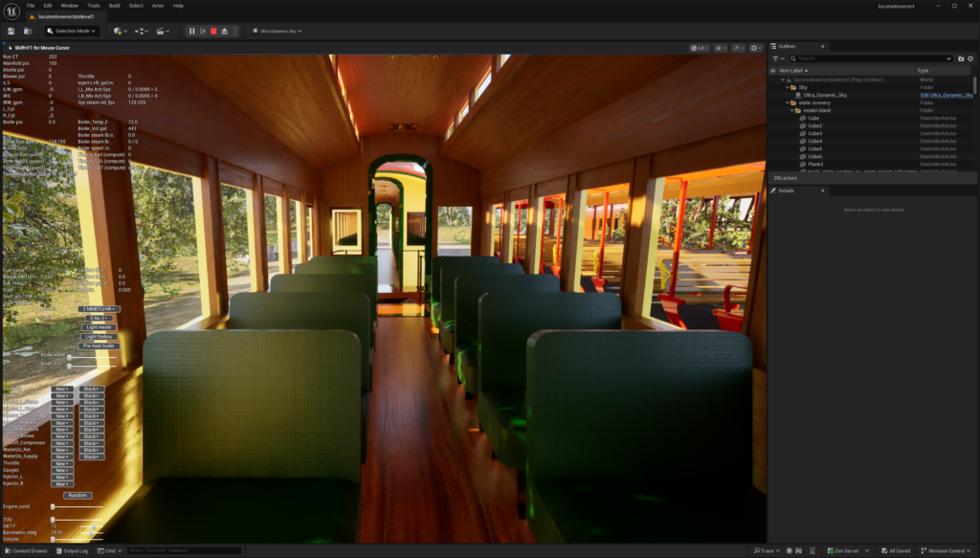Screen dimensions: 980x558
Task: Switch to the Details panel tab
Action: coord(786,190)
